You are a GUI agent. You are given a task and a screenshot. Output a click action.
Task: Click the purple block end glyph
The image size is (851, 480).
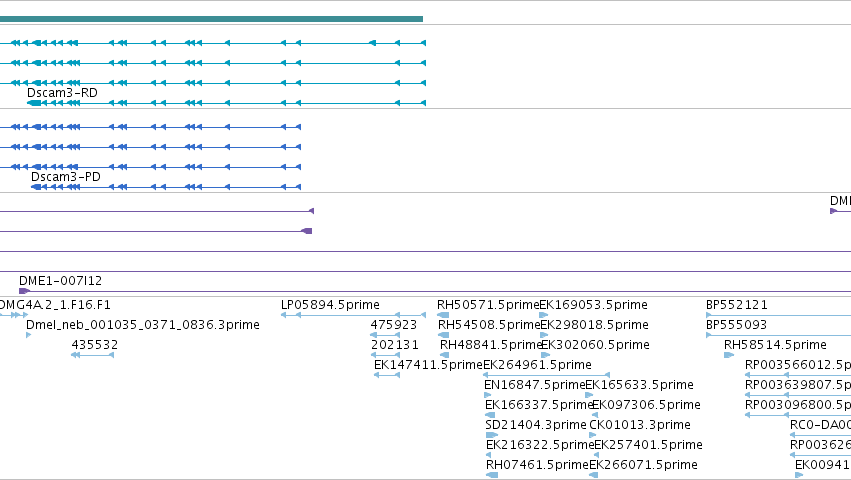pos(307,231)
